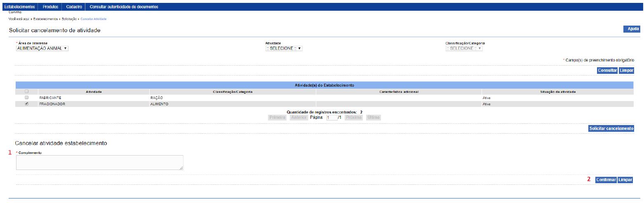Click the Consultar button
The width and height of the screenshot is (644, 203).
[607, 71]
